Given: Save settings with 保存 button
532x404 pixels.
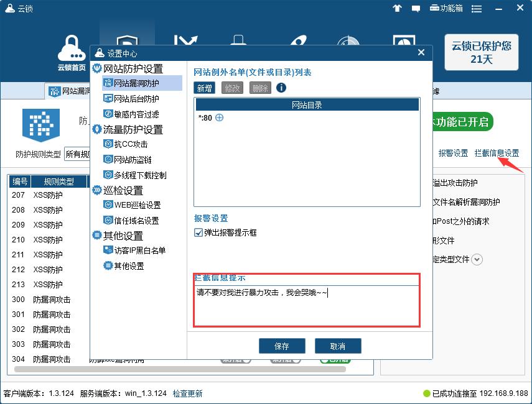Looking at the screenshot, I should coord(282,346).
